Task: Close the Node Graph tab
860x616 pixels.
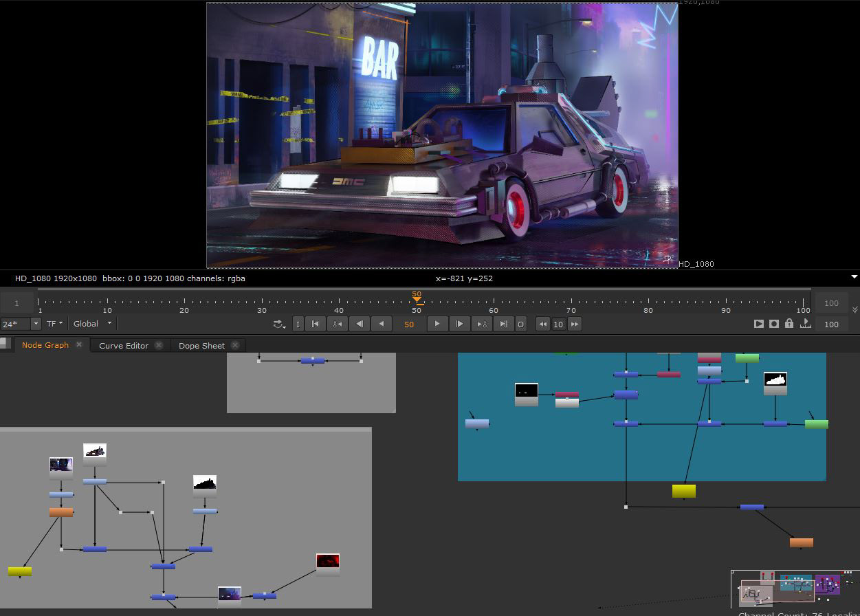Action: (79, 344)
